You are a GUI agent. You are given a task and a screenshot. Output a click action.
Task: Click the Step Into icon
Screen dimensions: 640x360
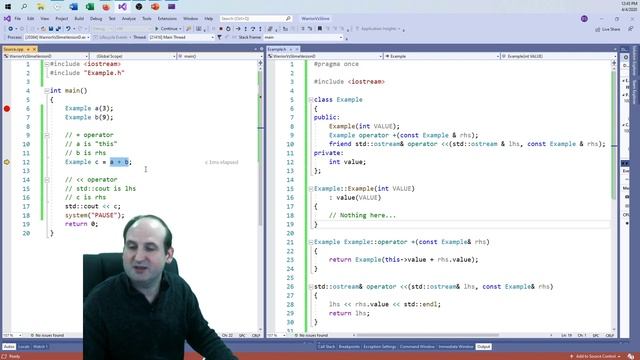(x=245, y=29)
